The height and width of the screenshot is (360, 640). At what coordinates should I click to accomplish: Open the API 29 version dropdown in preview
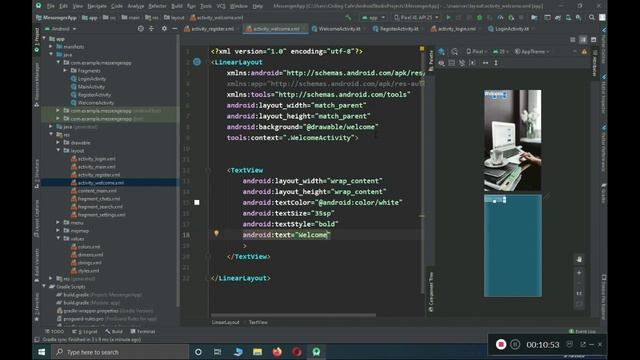[x=500, y=52]
